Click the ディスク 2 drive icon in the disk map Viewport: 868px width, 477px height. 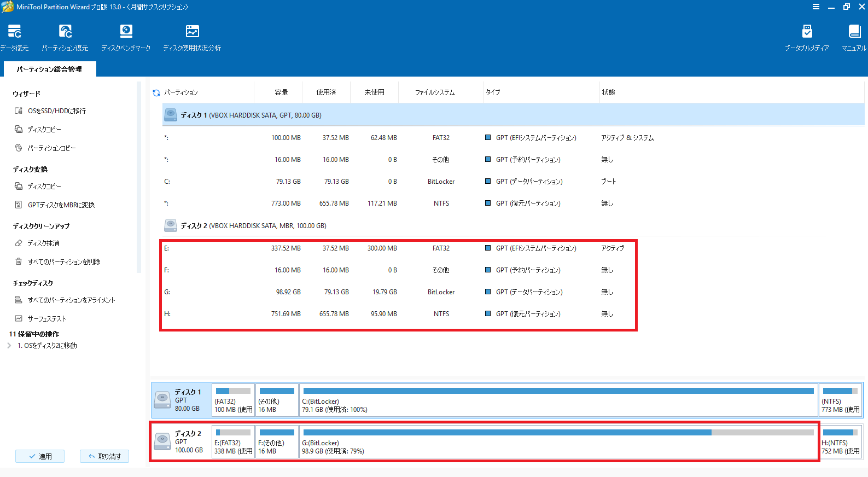pyautogui.click(x=162, y=441)
